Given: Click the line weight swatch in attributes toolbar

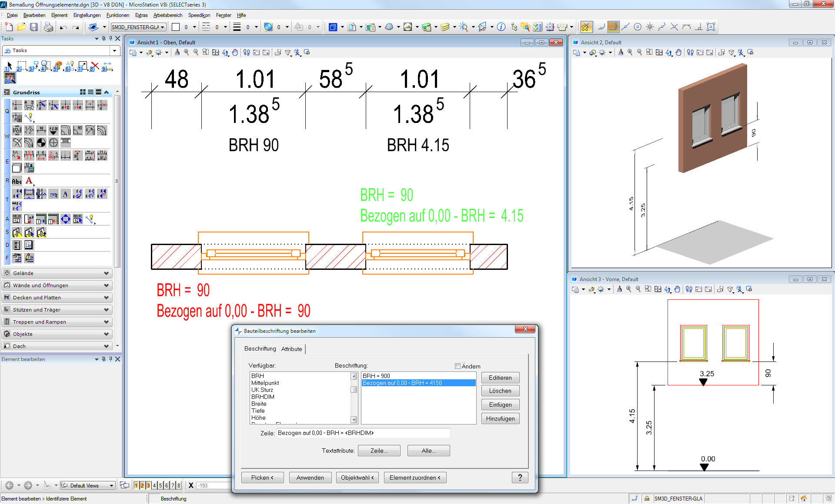Looking at the screenshot, I should tap(237, 27).
